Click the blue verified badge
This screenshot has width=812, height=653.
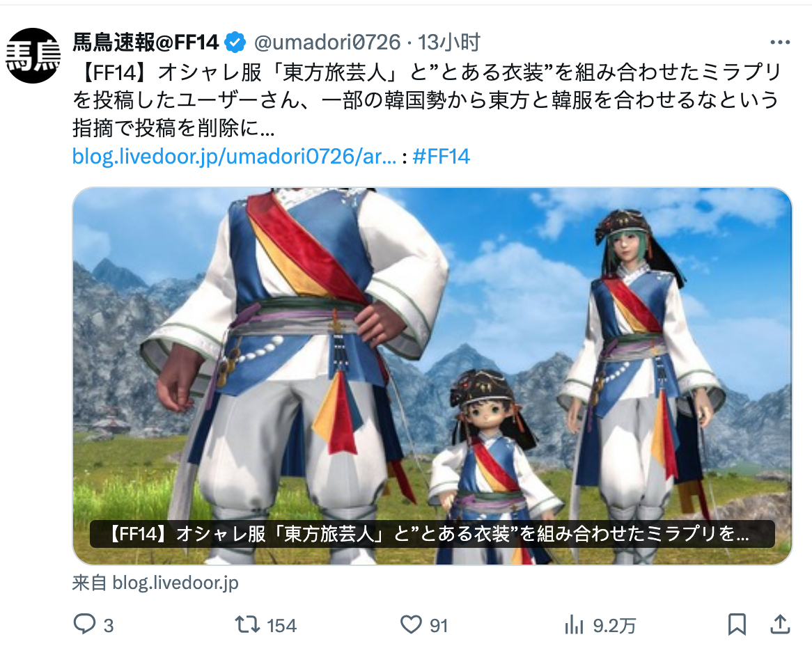pyautogui.click(x=236, y=42)
